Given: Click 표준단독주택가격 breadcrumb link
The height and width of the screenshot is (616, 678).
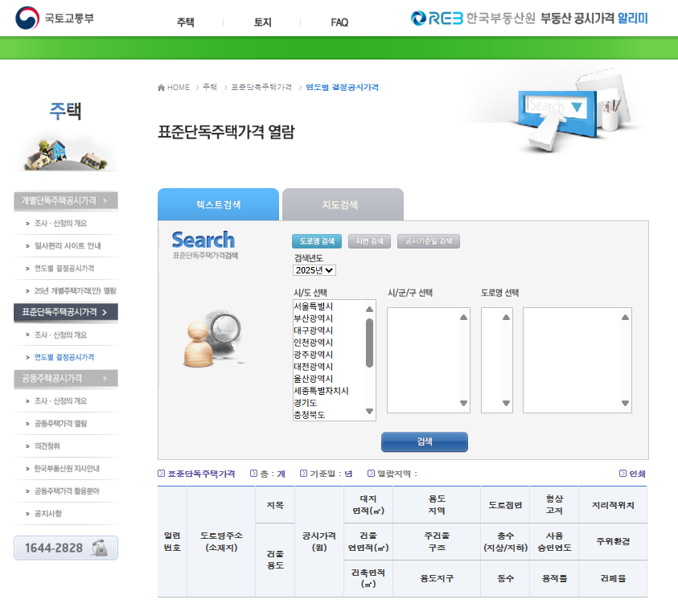Looking at the screenshot, I should tap(261, 88).
